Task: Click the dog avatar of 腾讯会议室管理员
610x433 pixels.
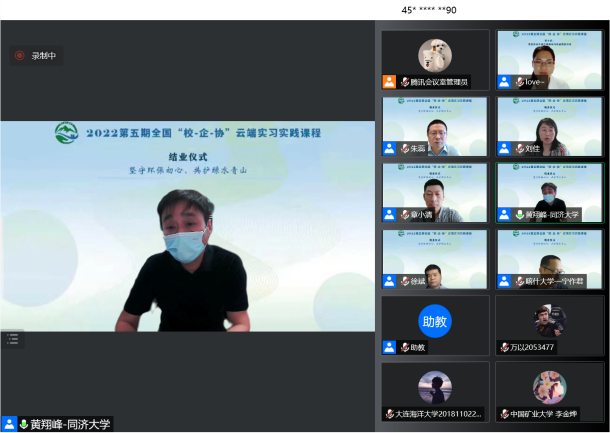Action: (434, 54)
